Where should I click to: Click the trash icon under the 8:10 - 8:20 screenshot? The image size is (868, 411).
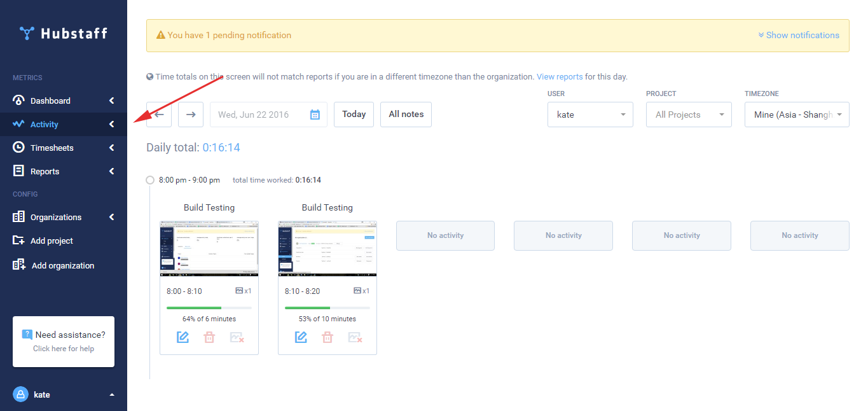[327, 337]
